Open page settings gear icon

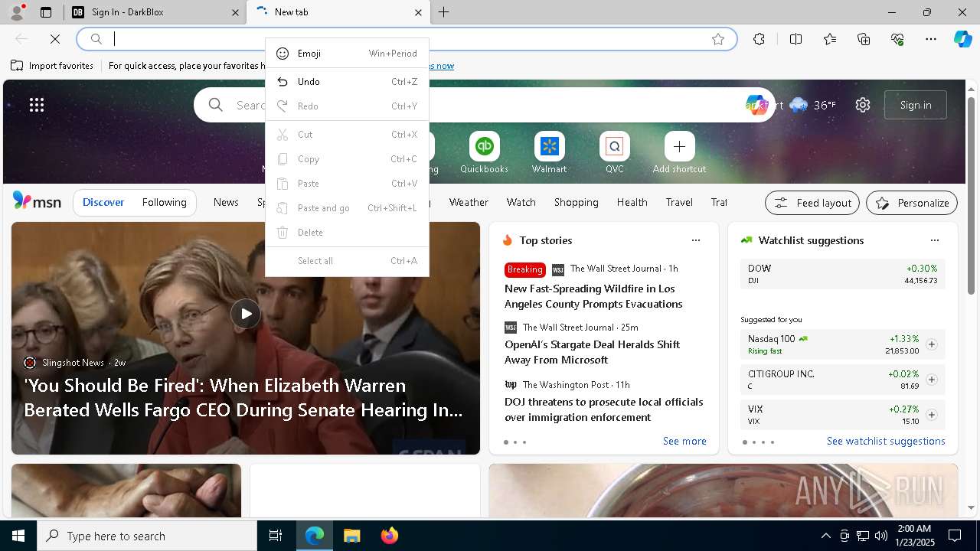tap(863, 105)
